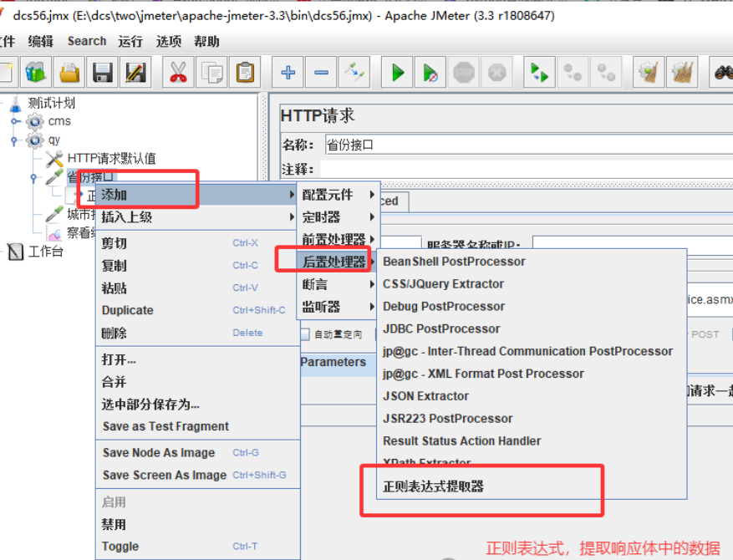The image size is (733, 560).
Task: Open the Search menu
Action: (87, 41)
